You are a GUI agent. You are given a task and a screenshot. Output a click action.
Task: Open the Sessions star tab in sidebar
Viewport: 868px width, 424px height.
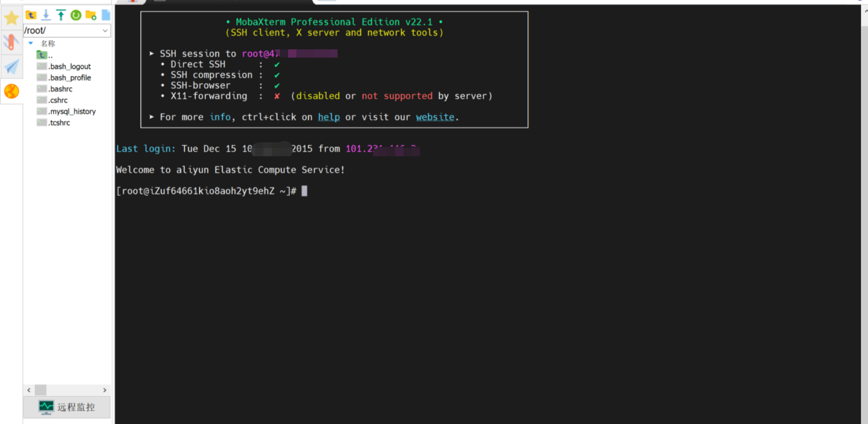[11, 19]
